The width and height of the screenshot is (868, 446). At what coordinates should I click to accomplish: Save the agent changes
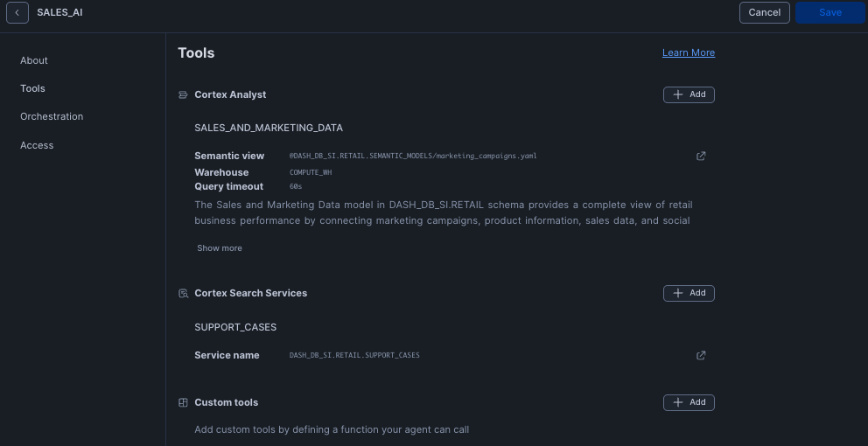click(x=830, y=13)
